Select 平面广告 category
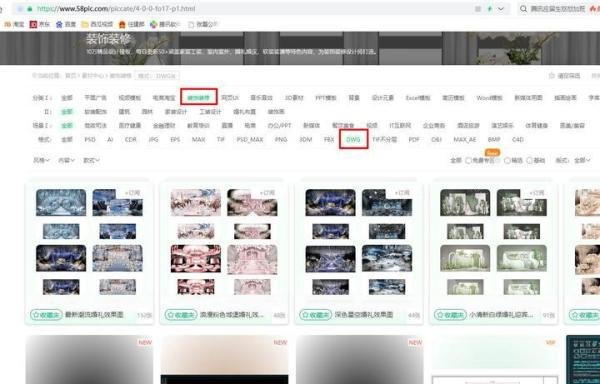Image resolution: width=600 pixels, height=384 pixels. click(96, 98)
